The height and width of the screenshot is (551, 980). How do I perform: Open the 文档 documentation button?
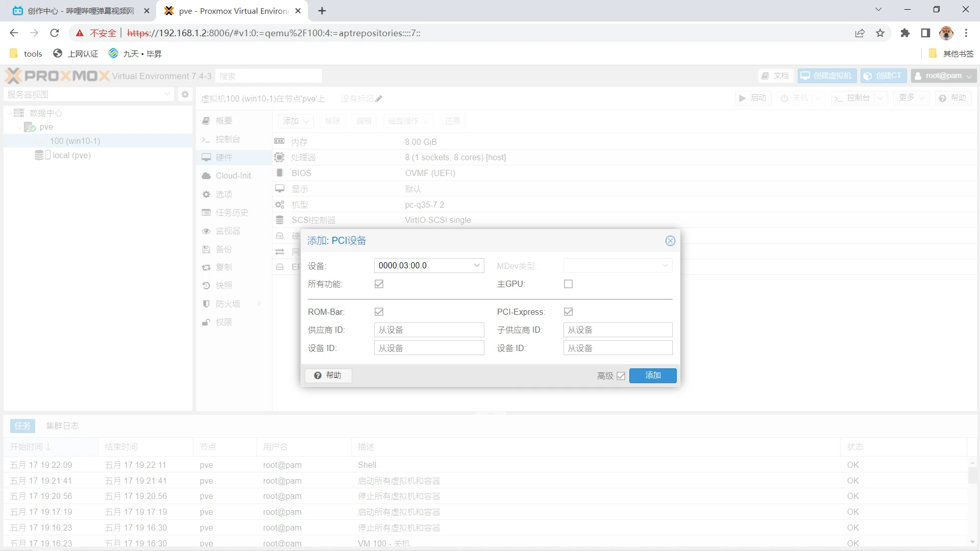[775, 76]
